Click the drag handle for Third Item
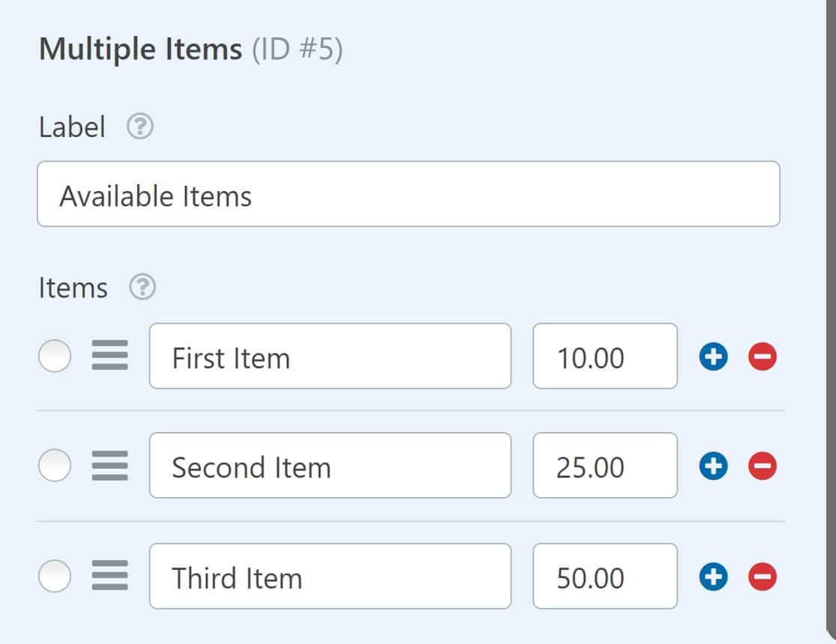The width and height of the screenshot is (836, 644). pyautogui.click(x=109, y=576)
